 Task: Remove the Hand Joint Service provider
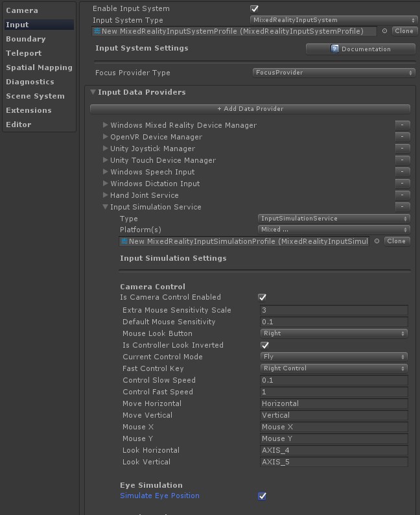pos(402,195)
